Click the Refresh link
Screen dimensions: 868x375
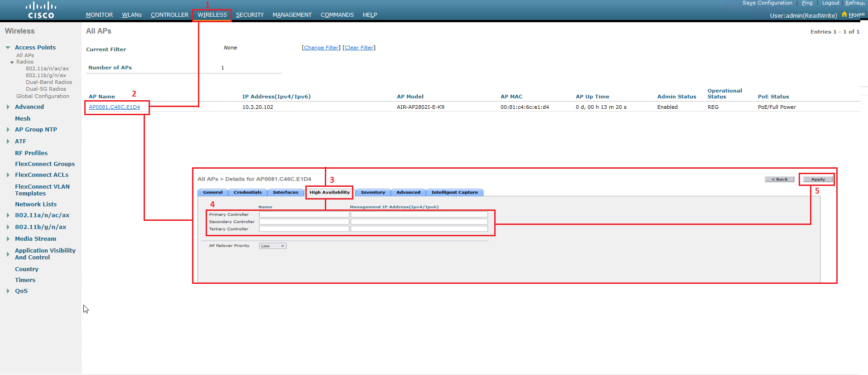(x=855, y=3)
